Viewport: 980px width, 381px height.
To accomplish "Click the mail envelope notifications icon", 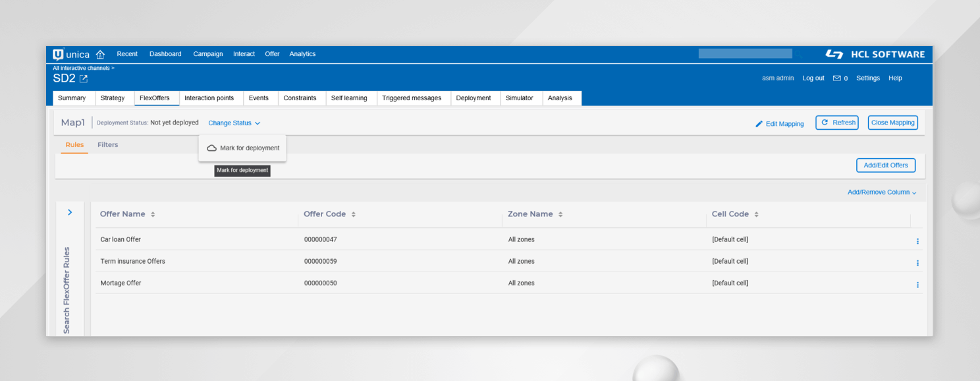I will [x=836, y=78].
